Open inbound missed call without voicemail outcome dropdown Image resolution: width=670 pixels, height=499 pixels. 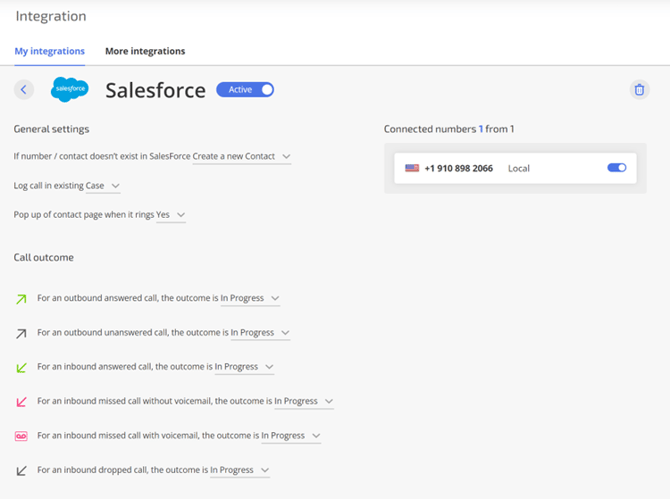coord(304,401)
